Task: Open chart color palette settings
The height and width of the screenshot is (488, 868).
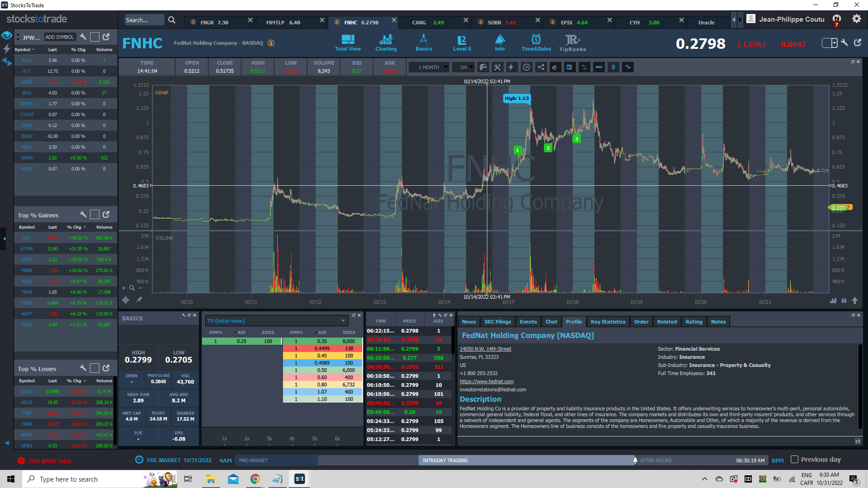Action: pos(483,67)
